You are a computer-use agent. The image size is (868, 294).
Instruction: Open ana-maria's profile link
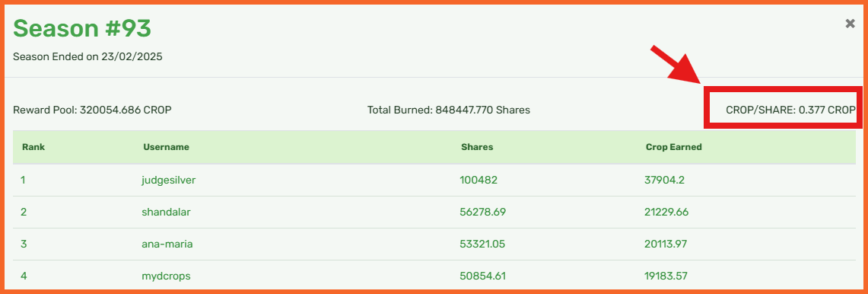(x=167, y=244)
